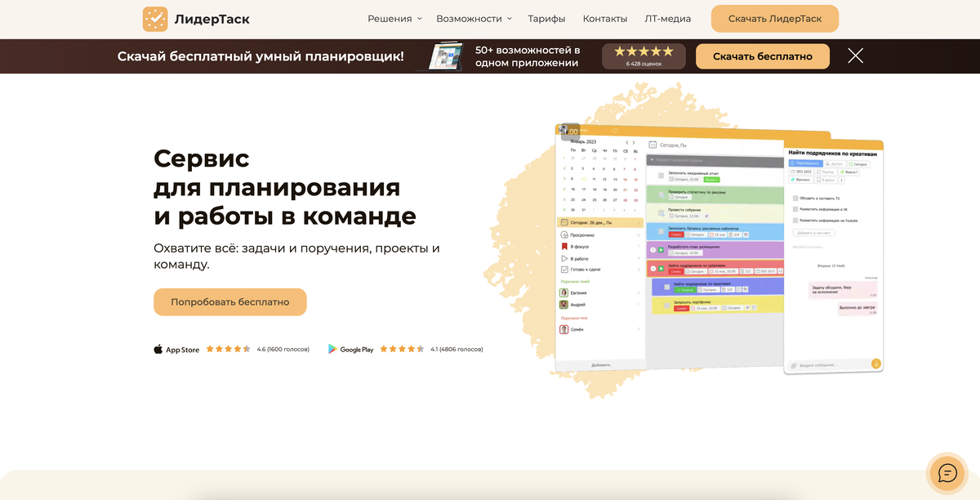Click the ЛидерТаск checkmark logo icon
The image size is (980, 500).
tap(155, 19)
